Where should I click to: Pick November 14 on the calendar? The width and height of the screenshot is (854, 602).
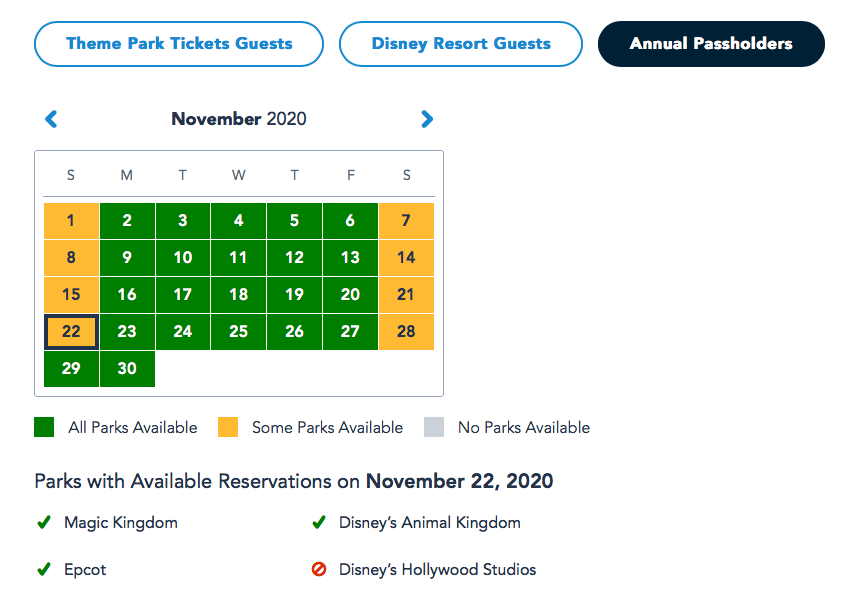[x=406, y=257]
